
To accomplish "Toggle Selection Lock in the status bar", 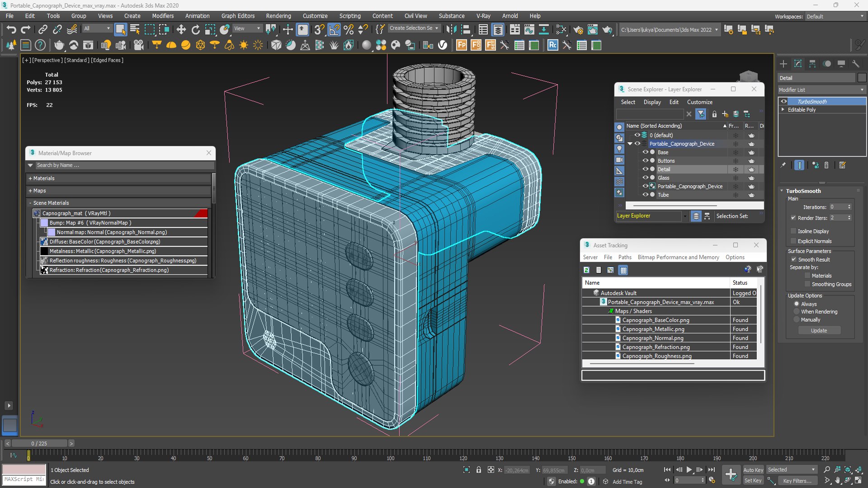I will coord(479,470).
